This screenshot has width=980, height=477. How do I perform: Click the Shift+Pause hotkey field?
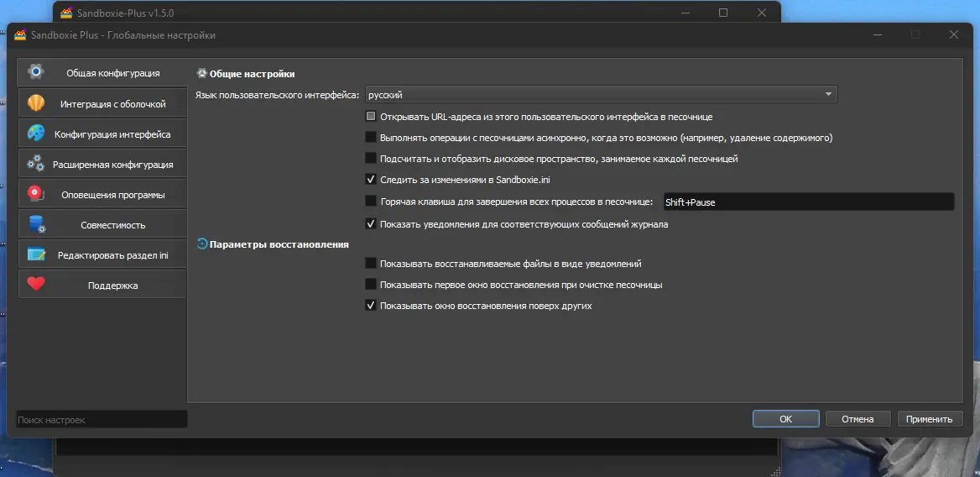point(808,202)
